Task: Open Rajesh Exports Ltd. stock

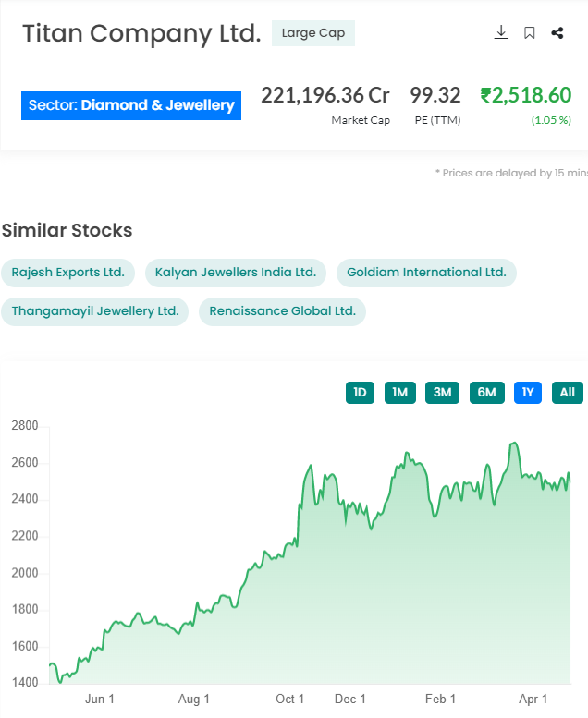Action: (x=67, y=273)
